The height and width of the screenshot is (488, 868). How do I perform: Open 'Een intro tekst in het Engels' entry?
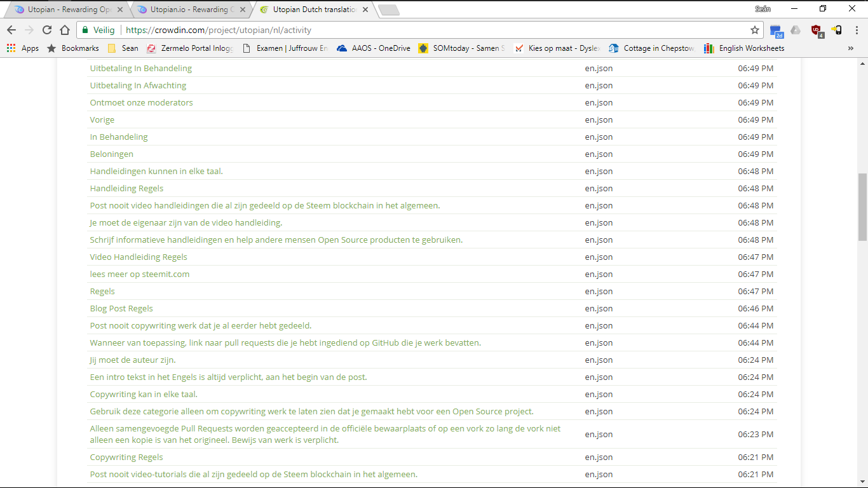click(x=229, y=377)
